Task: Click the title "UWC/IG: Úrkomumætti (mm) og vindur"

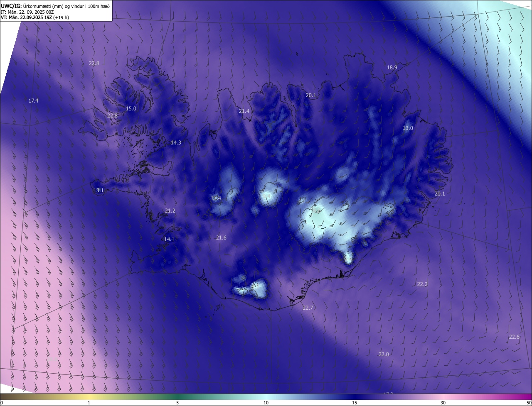Action: tap(56, 6)
